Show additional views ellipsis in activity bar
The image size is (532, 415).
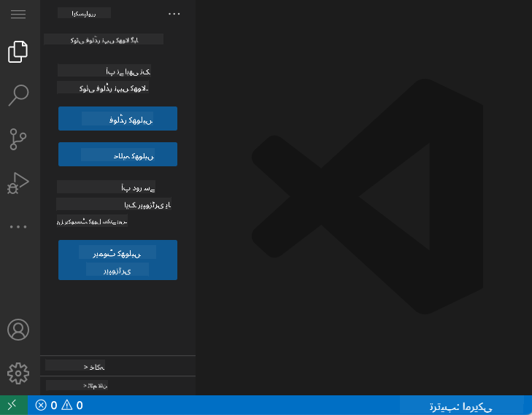18,227
